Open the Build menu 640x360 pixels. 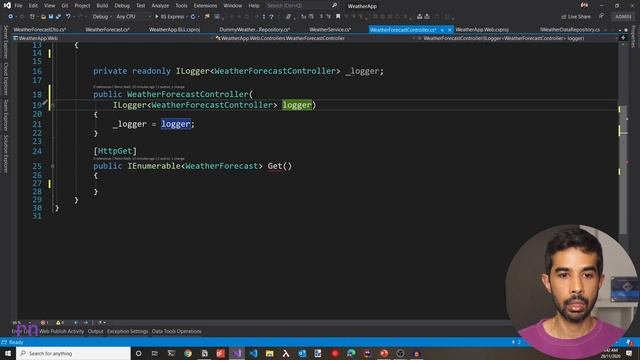point(102,6)
